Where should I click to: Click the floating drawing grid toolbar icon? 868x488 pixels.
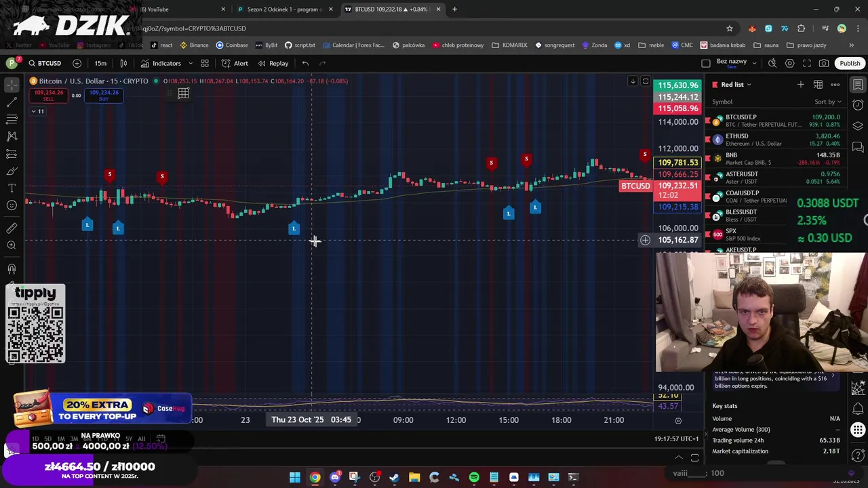click(x=183, y=94)
